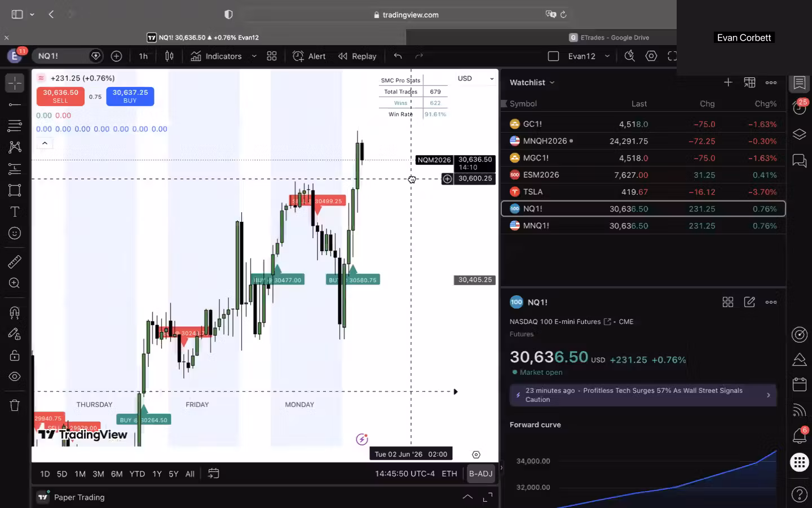Select the ruler measure tool
This screenshot has height=508, width=812.
pos(15,261)
